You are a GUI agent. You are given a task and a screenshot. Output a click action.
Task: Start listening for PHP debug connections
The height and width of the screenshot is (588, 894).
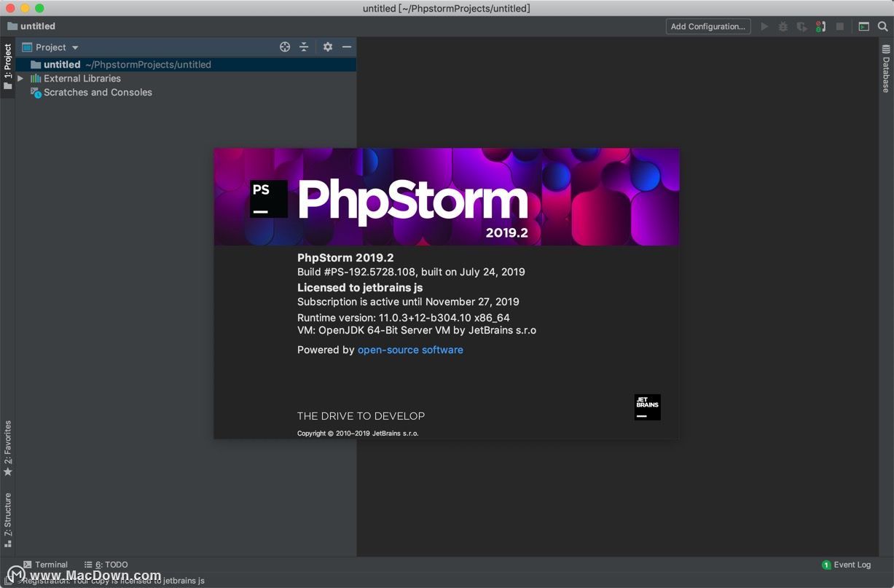point(821,26)
